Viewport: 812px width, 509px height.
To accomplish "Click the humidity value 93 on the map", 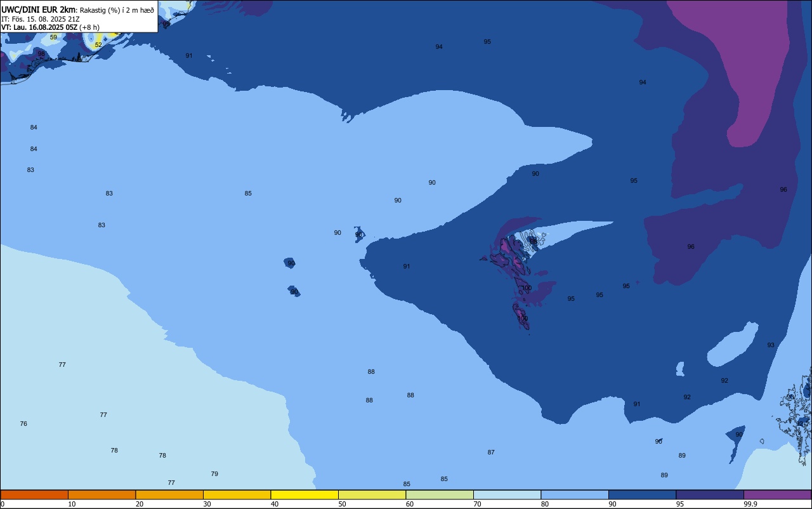I will pos(771,345).
